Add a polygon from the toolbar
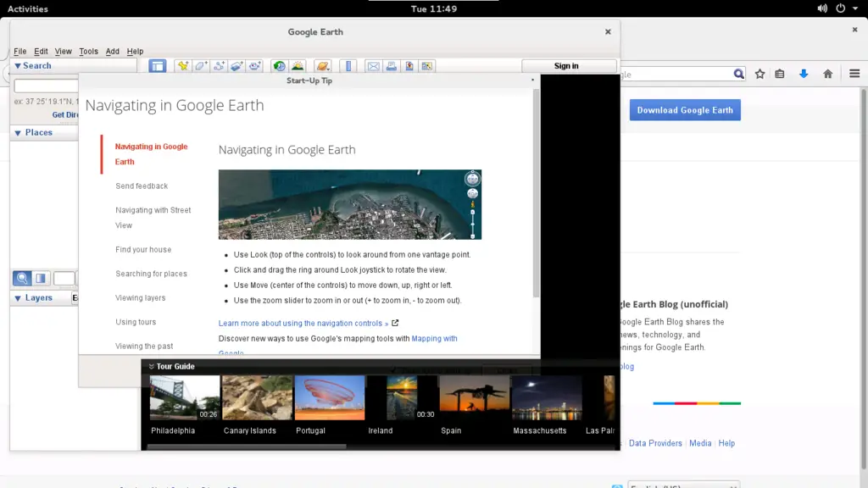The image size is (868, 488). pyautogui.click(x=201, y=66)
